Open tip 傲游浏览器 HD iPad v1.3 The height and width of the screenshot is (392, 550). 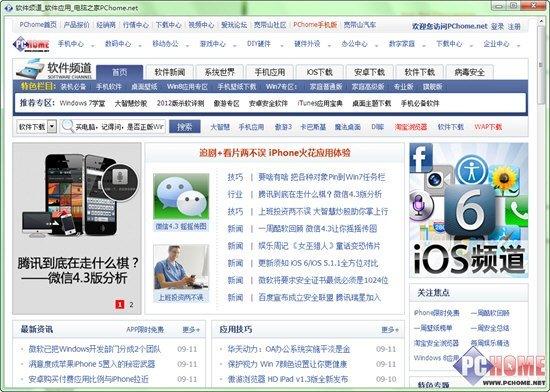click(288, 379)
